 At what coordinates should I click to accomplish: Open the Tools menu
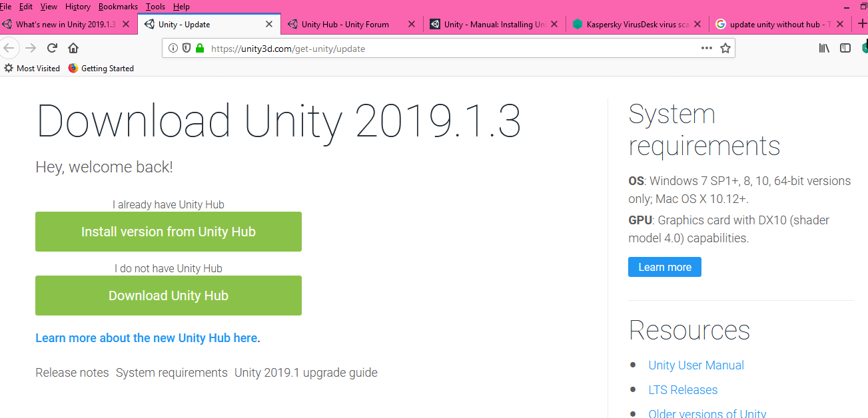click(x=155, y=6)
